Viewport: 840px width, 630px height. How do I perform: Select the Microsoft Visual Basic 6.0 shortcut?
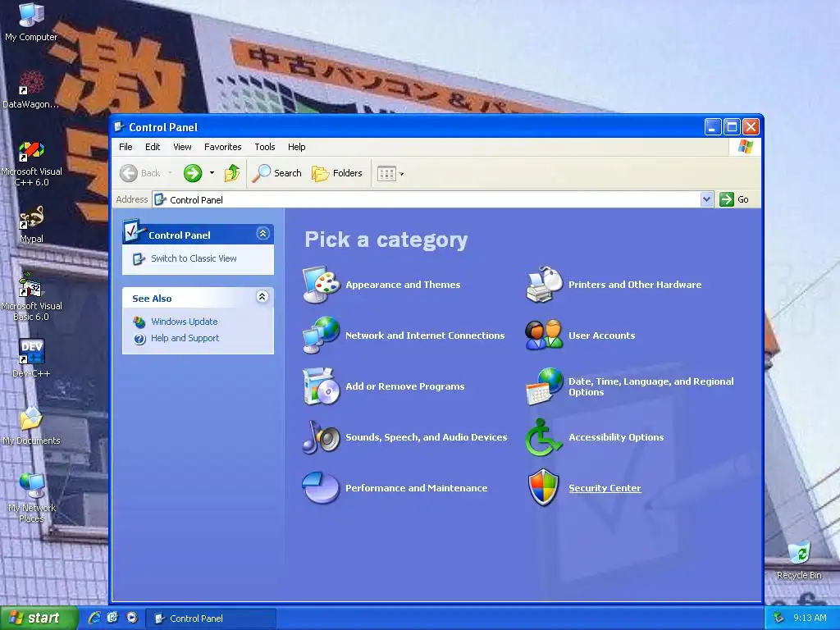[x=31, y=296]
